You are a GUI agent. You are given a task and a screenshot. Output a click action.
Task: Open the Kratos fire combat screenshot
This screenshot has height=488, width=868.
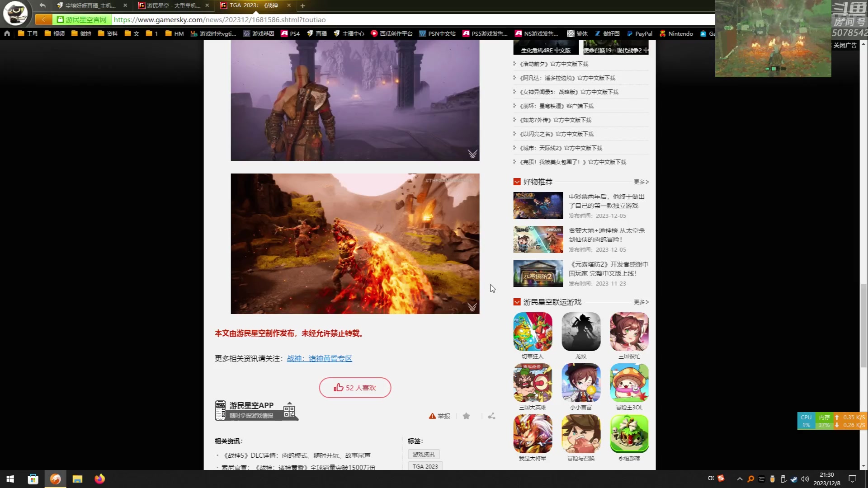[x=355, y=244]
